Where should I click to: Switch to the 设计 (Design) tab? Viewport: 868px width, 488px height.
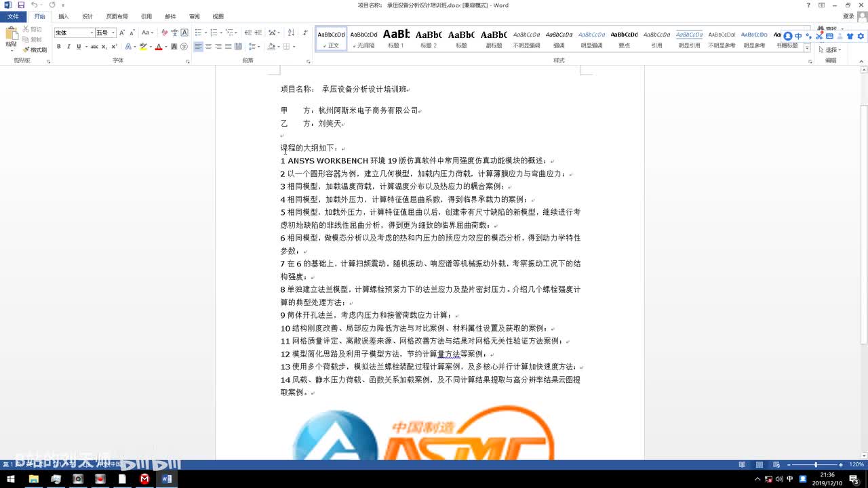click(87, 16)
